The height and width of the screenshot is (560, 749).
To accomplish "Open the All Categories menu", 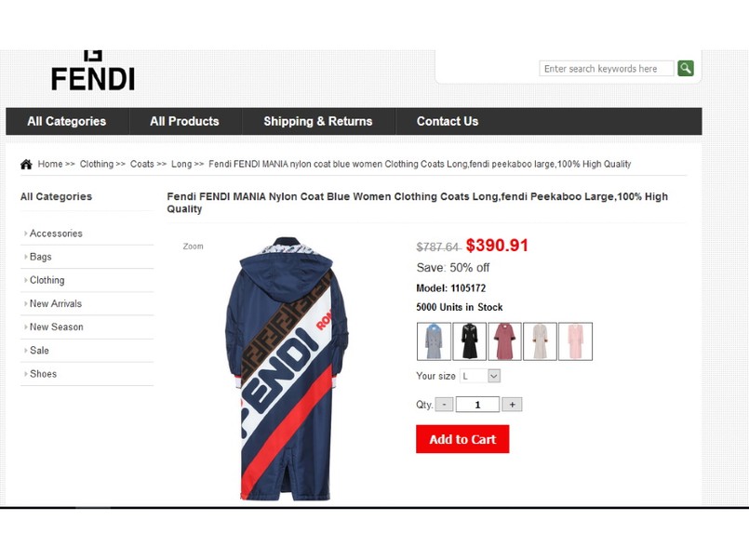I will point(67,121).
